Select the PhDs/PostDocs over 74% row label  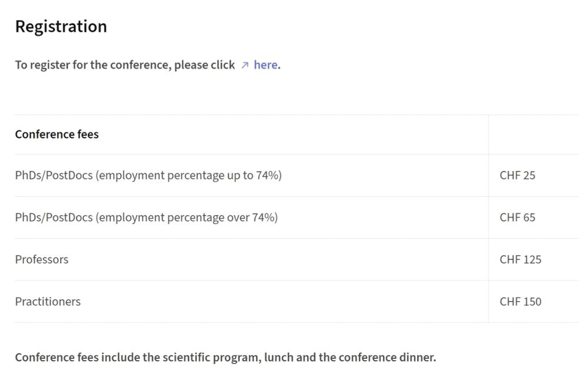(x=146, y=217)
